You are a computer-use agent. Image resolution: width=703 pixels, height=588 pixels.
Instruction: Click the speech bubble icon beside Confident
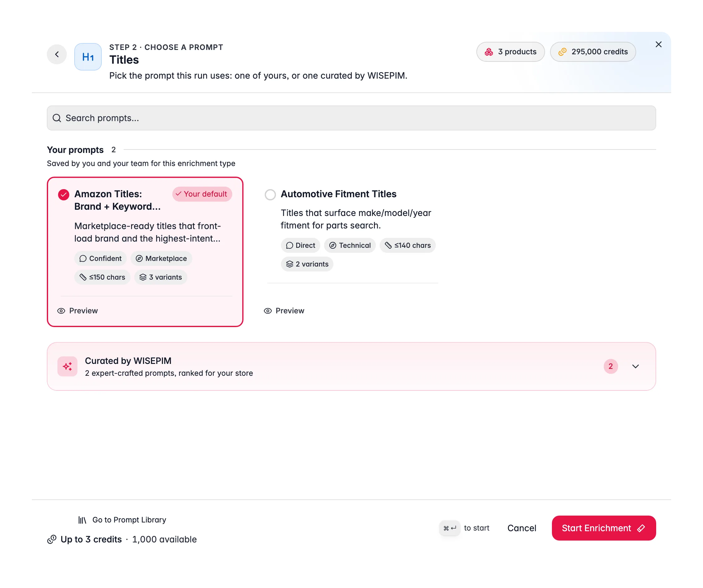coord(83,259)
